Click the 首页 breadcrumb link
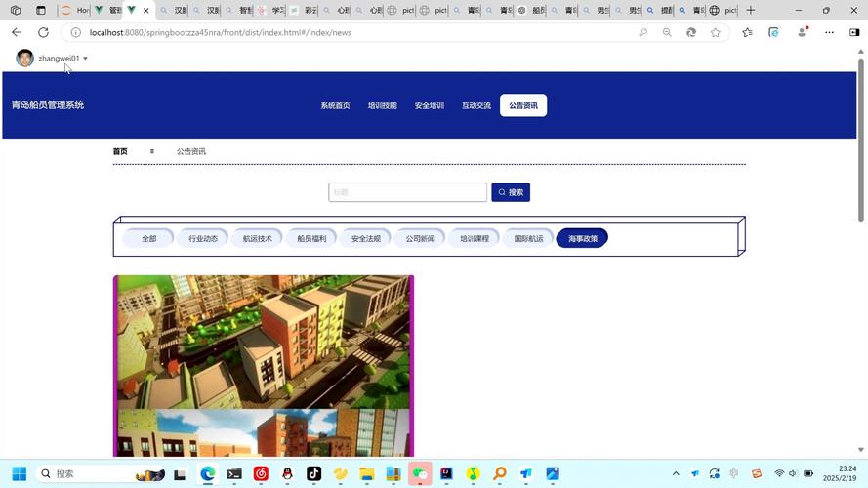The image size is (868, 488). point(120,151)
